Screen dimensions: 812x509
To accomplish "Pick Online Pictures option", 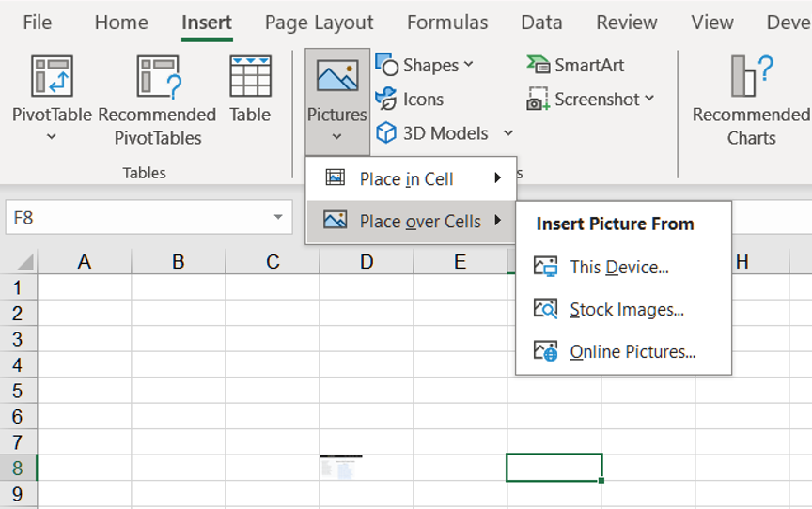I will point(632,352).
